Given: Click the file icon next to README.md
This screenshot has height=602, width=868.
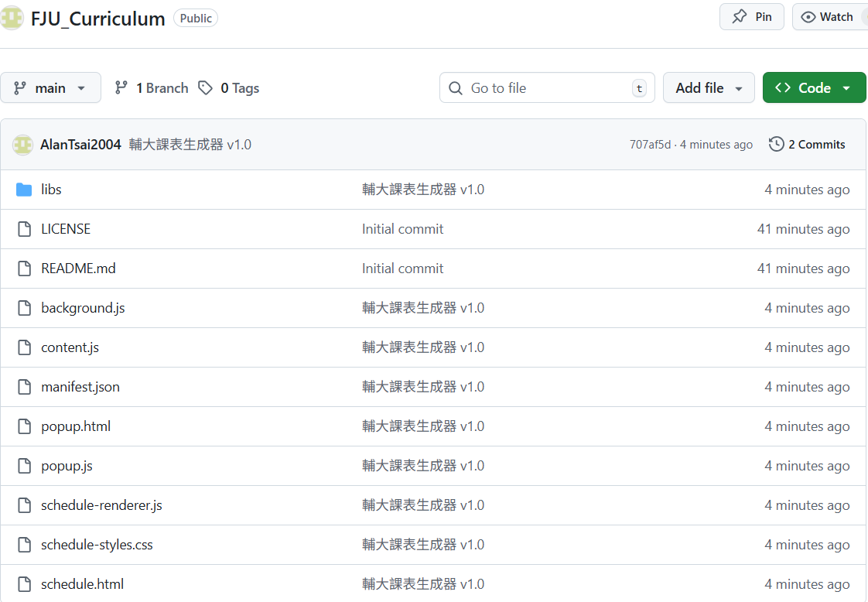Looking at the screenshot, I should click(x=24, y=268).
